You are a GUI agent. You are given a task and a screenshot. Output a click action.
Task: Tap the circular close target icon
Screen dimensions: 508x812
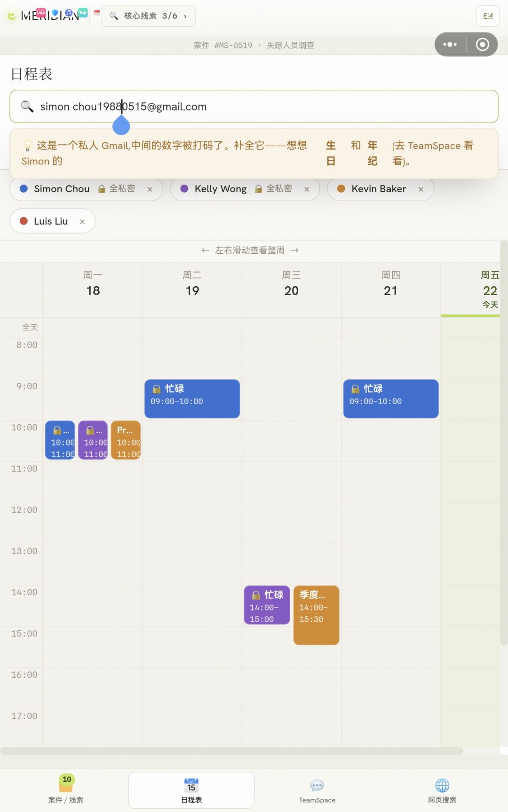(x=482, y=45)
